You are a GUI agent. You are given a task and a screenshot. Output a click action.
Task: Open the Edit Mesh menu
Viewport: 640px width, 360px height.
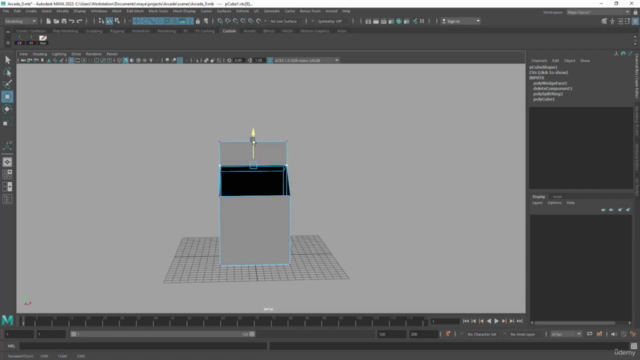coord(135,11)
